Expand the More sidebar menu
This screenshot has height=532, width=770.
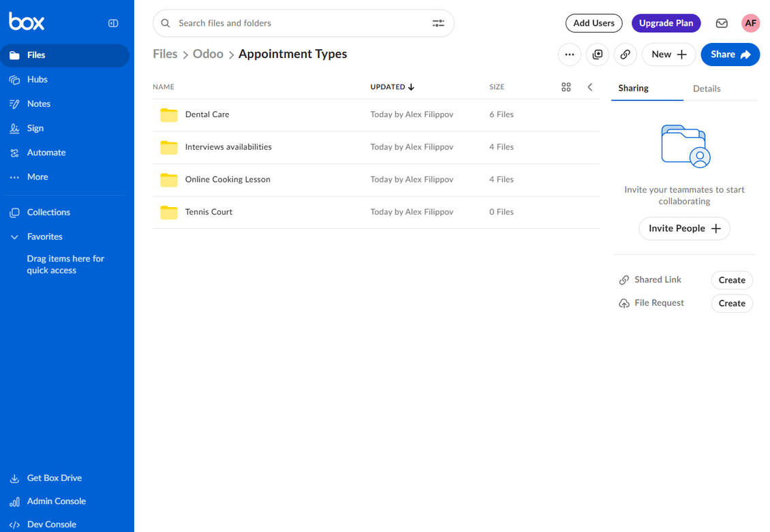pos(37,177)
